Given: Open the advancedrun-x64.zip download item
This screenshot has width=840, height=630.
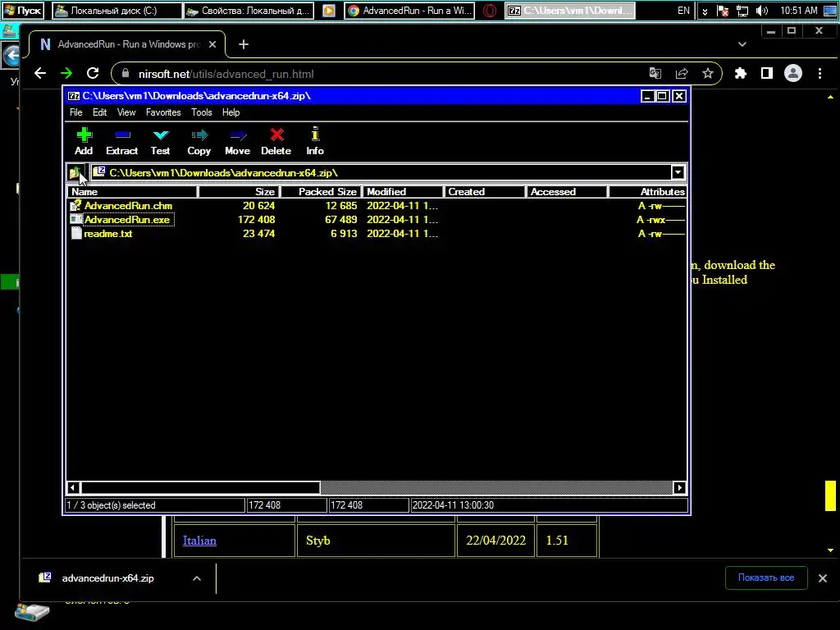Looking at the screenshot, I should [x=97, y=578].
